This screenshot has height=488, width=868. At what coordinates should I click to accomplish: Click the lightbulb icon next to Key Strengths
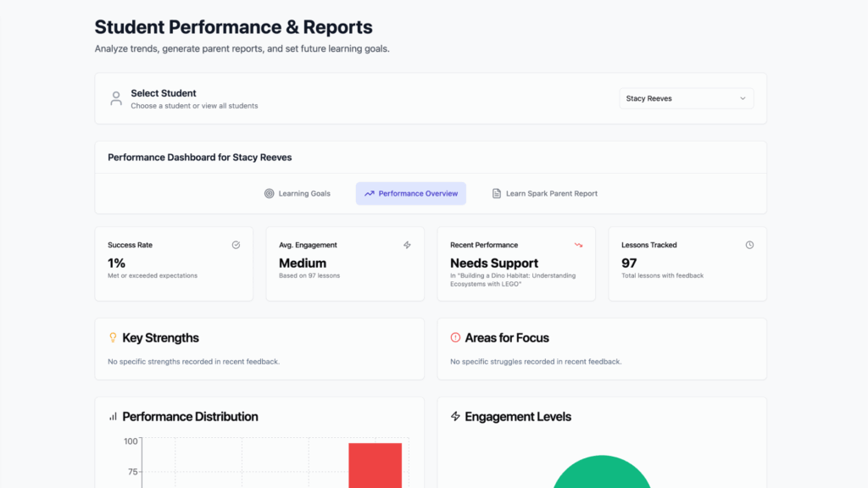pyautogui.click(x=113, y=337)
